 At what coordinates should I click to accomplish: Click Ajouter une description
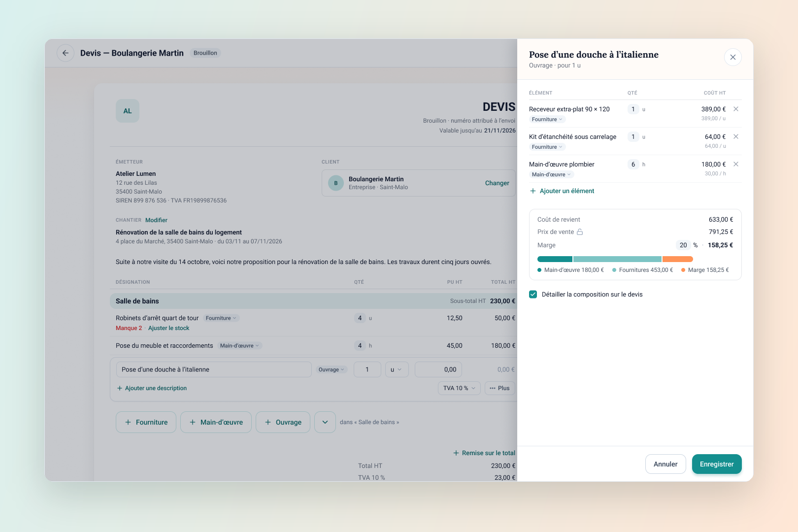click(152, 388)
